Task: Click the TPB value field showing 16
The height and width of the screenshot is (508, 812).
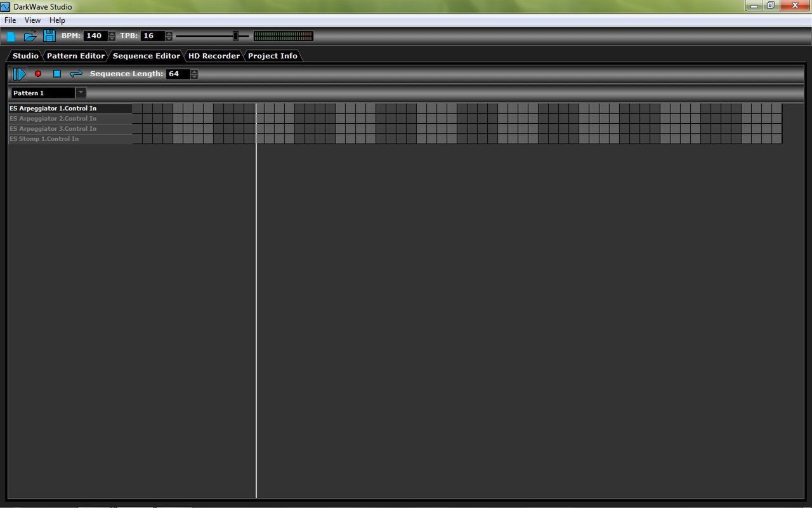Action: pyautogui.click(x=153, y=36)
